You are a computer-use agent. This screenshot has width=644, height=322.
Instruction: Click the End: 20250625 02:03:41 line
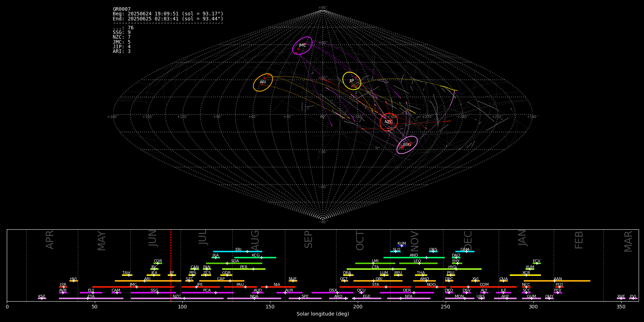pos(168,19)
